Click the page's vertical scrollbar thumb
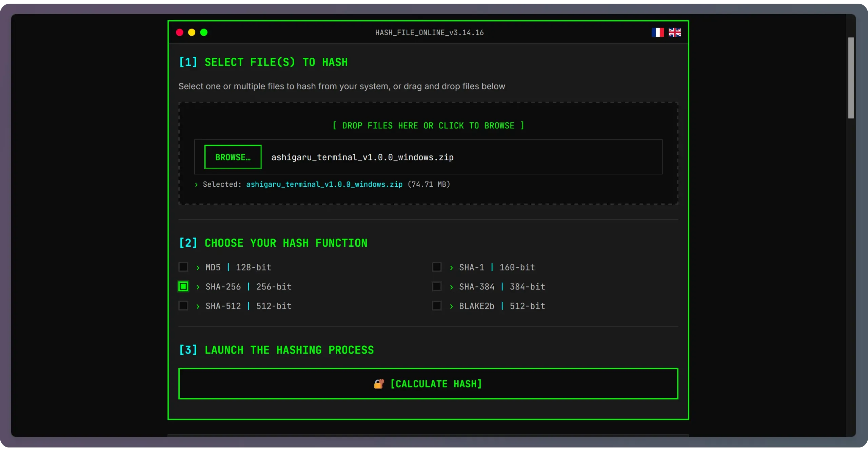 point(851,78)
